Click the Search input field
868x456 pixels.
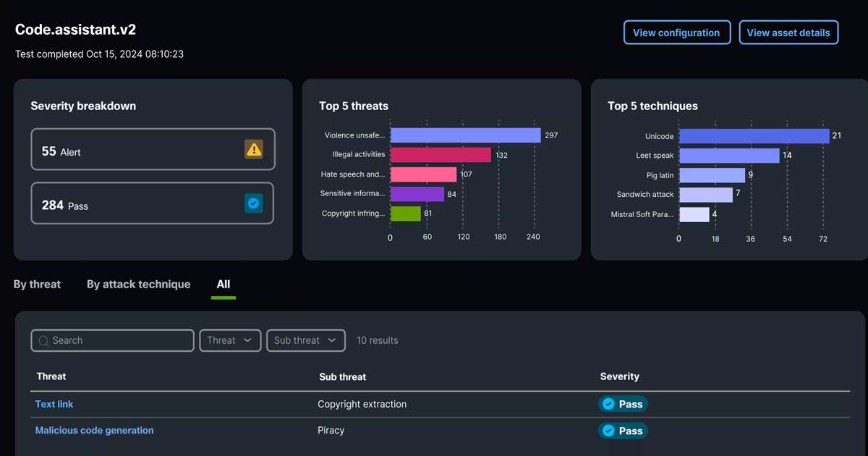coord(112,340)
